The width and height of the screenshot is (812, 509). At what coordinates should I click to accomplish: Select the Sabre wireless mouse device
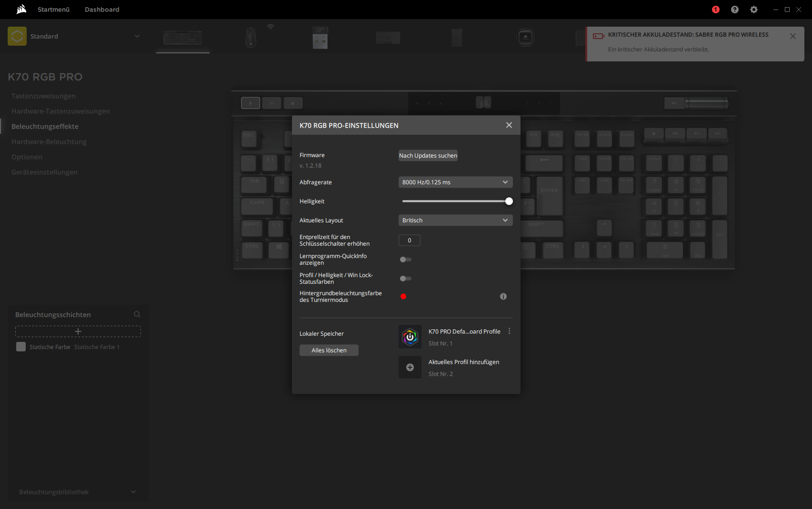(x=251, y=38)
